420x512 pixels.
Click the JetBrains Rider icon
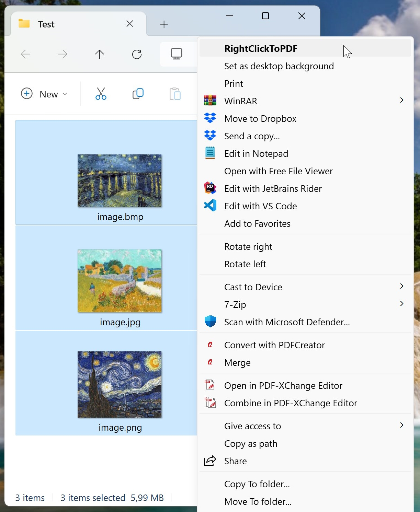pos(210,188)
